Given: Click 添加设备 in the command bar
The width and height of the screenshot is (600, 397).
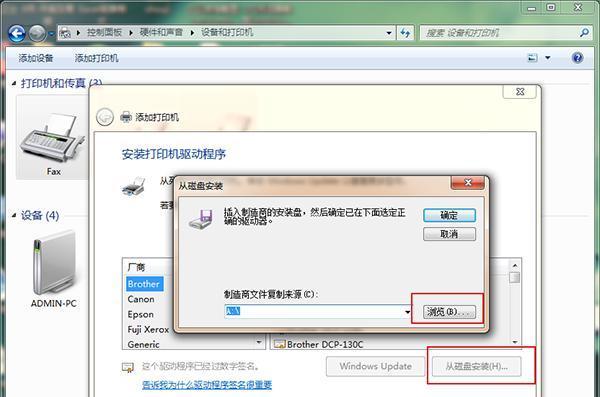Looking at the screenshot, I should (x=36, y=58).
